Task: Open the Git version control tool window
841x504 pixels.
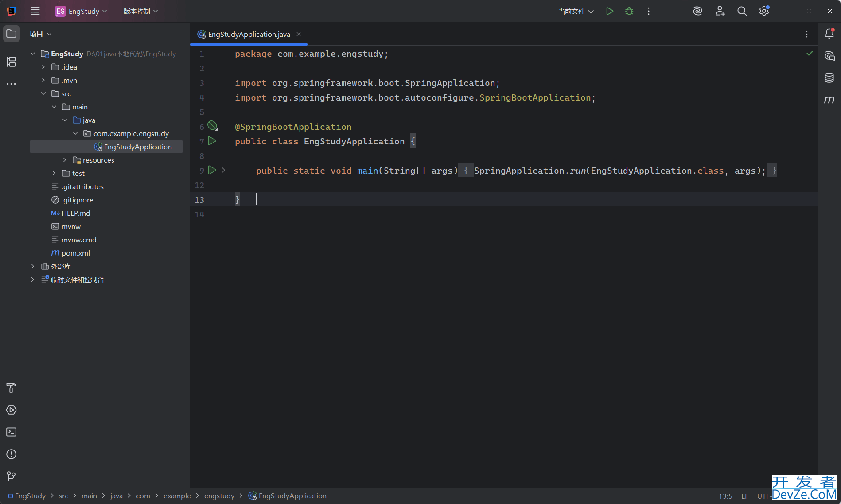Action: click(x=12, y=477)
